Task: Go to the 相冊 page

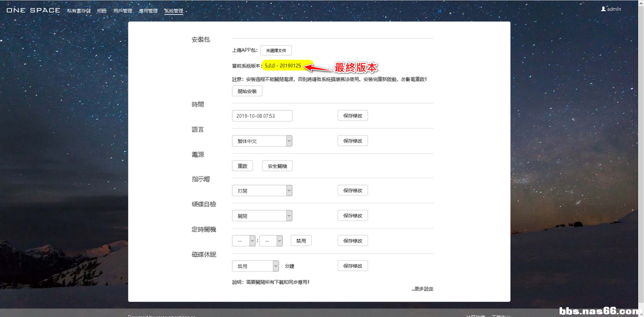Action: [102, 11]
